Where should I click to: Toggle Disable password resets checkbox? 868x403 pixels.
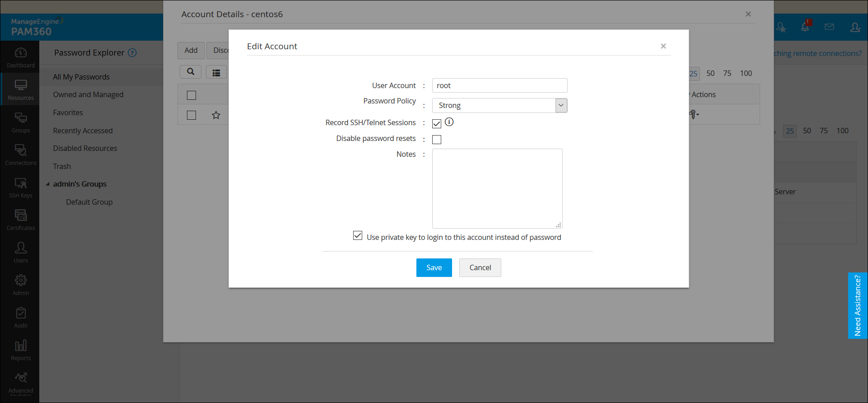[x=437, y=140]
